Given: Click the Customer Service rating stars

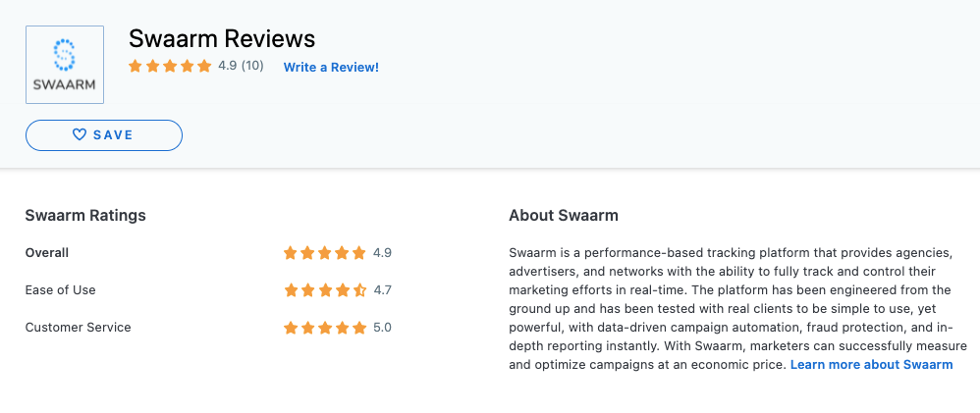Looking at the screenshot, I should [x=324, y=328].
